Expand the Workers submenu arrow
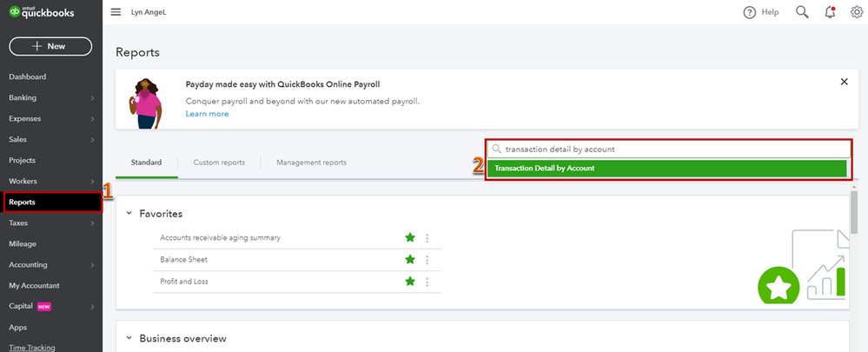868x352 pixels. point(92,182)
